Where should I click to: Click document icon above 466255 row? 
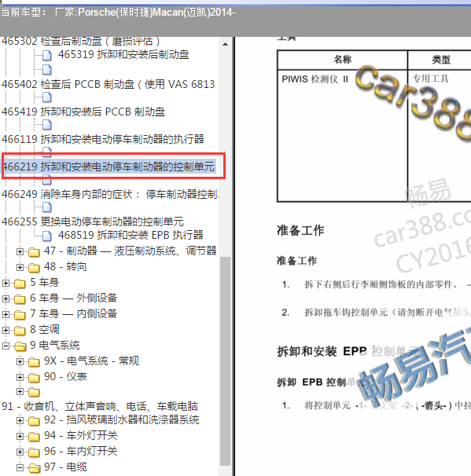coord(47,207)
